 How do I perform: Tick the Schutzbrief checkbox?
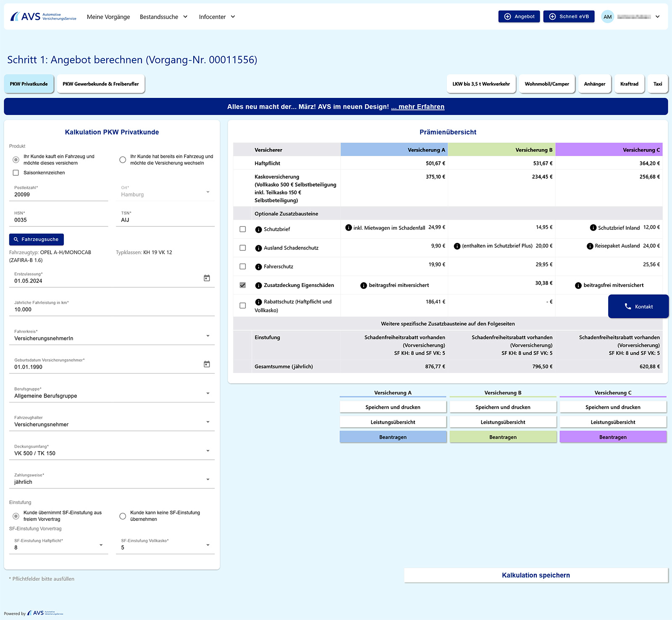point(243,229)
